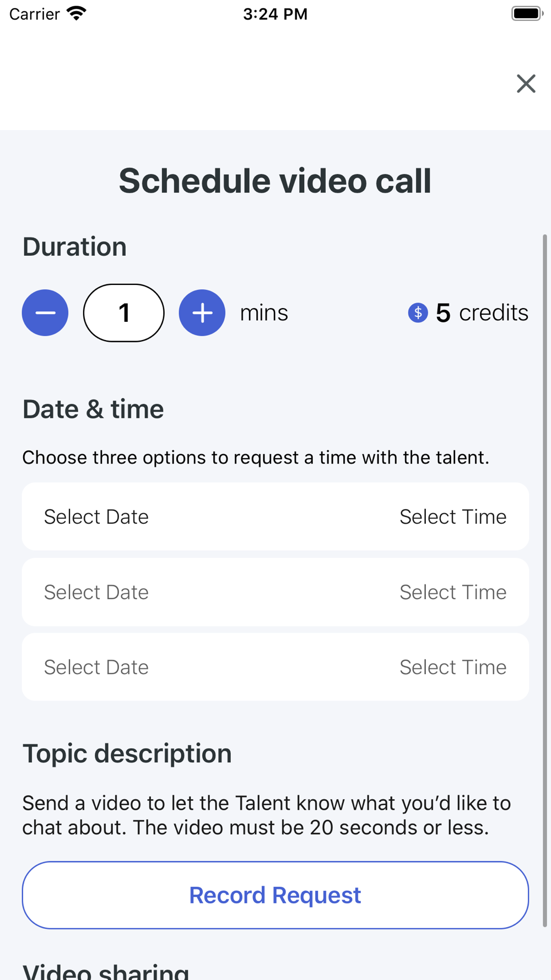
Task: Open first option's Select Date picker
Action: click(96, 516)
